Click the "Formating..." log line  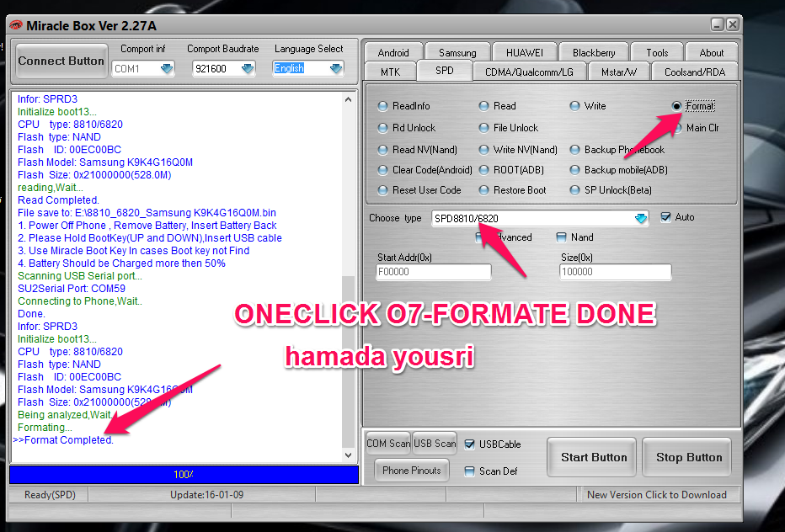pos(45,428)
